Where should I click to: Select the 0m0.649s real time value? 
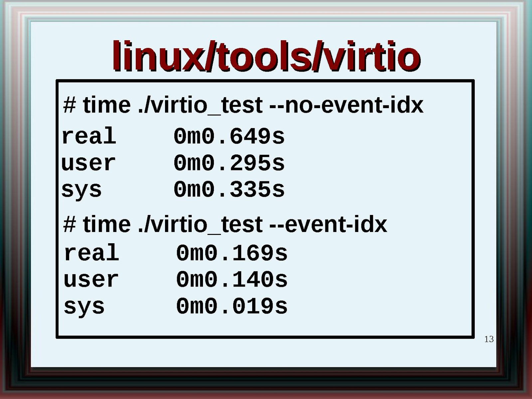[x=229, y=136]
